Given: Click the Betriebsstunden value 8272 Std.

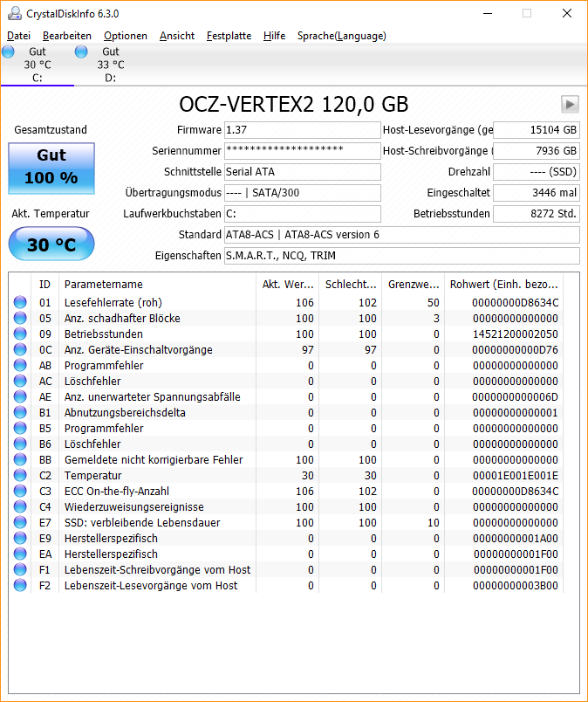Looking at the screenshot, I should coord(537,214).
